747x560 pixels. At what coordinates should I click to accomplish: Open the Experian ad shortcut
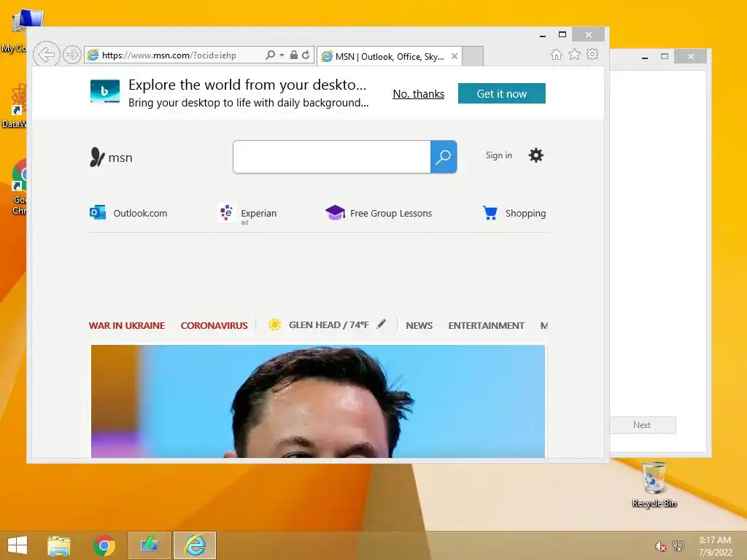247,214
